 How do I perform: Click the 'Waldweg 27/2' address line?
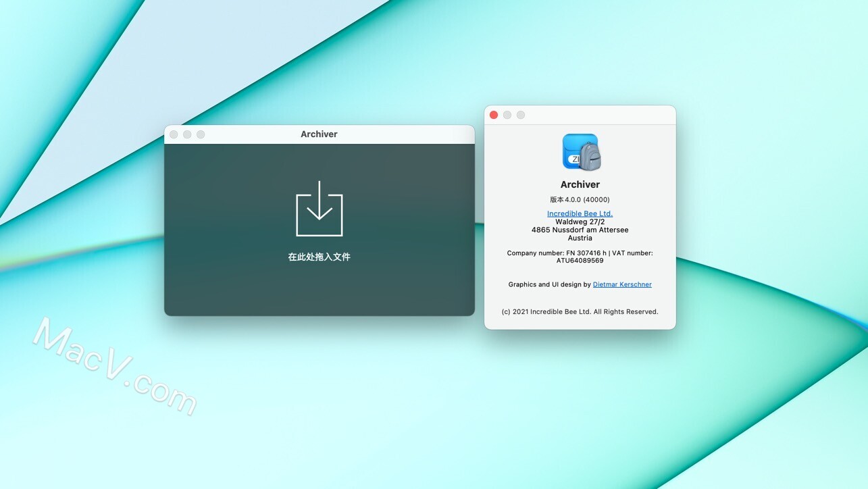pyautogui.click(x=580, y=222)
